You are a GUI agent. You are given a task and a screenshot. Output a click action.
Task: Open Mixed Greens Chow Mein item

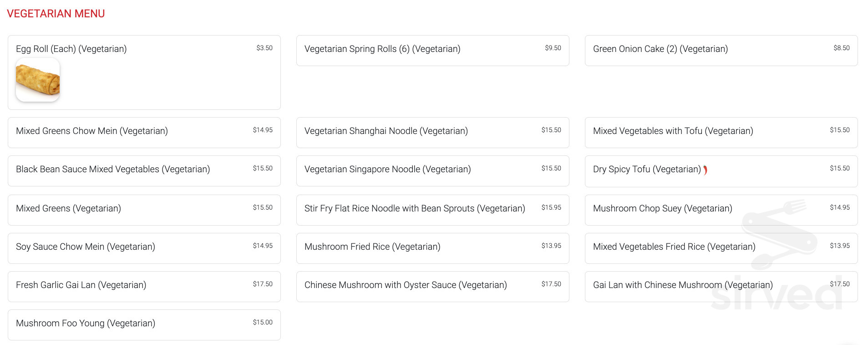click(x=92, y=131)
